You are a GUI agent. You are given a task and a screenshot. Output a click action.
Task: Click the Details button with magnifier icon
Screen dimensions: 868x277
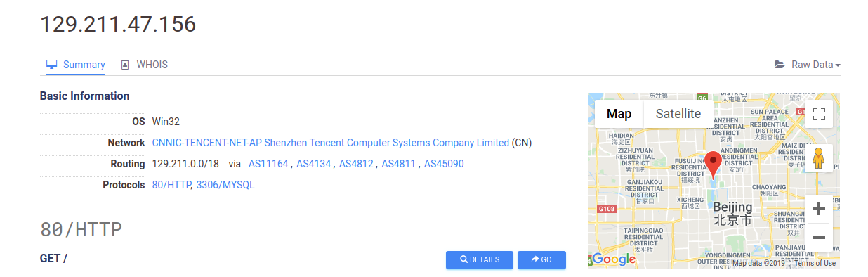point(480,260)
